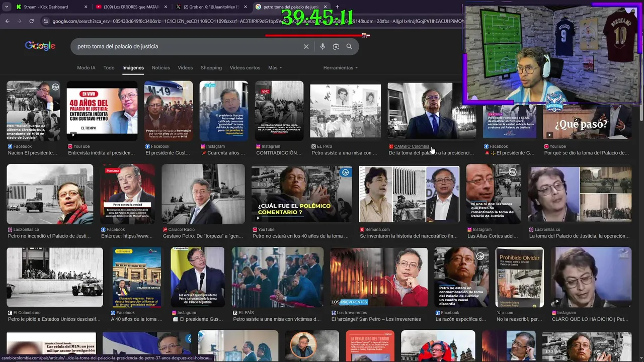Go back with browser back arrow
Image resolution: width=644 pixels, height=362 pixels.
(x=7, y=21)
